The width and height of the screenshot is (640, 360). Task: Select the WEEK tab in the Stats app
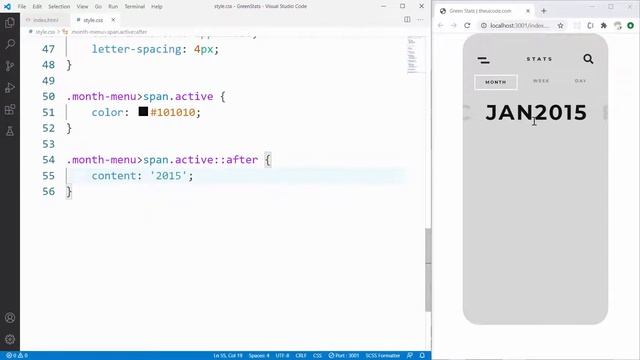(541, 81)
